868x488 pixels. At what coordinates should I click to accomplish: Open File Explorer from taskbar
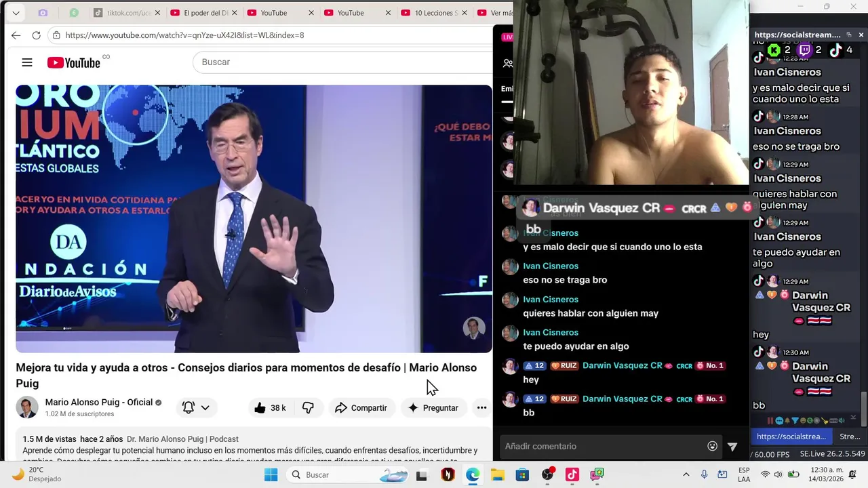pos(498,474)
